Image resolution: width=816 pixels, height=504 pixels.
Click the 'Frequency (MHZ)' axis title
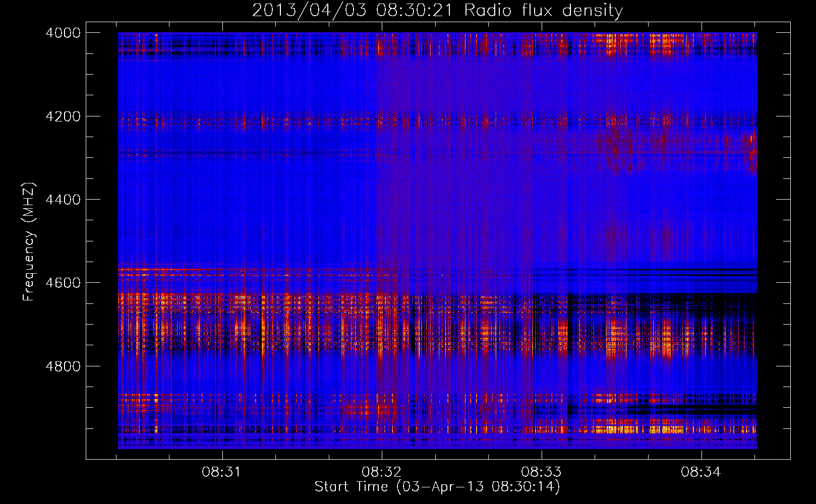pos(29,242)
